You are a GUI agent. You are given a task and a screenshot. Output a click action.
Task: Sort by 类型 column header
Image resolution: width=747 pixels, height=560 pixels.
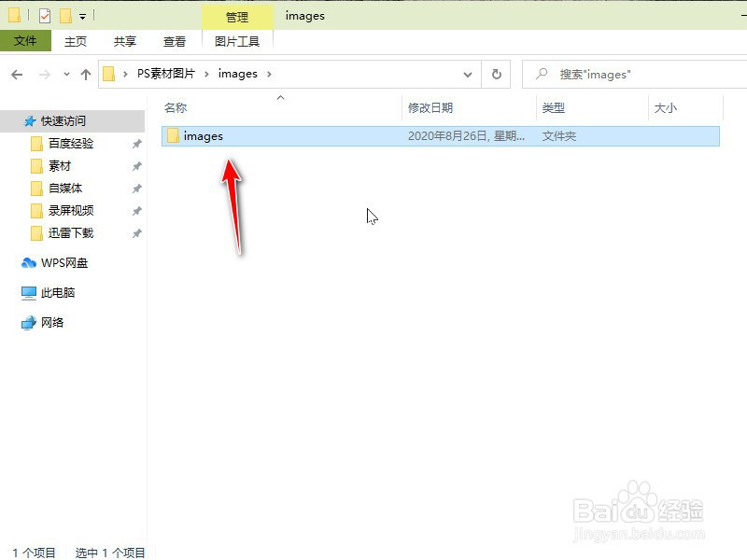coord(553,107)
